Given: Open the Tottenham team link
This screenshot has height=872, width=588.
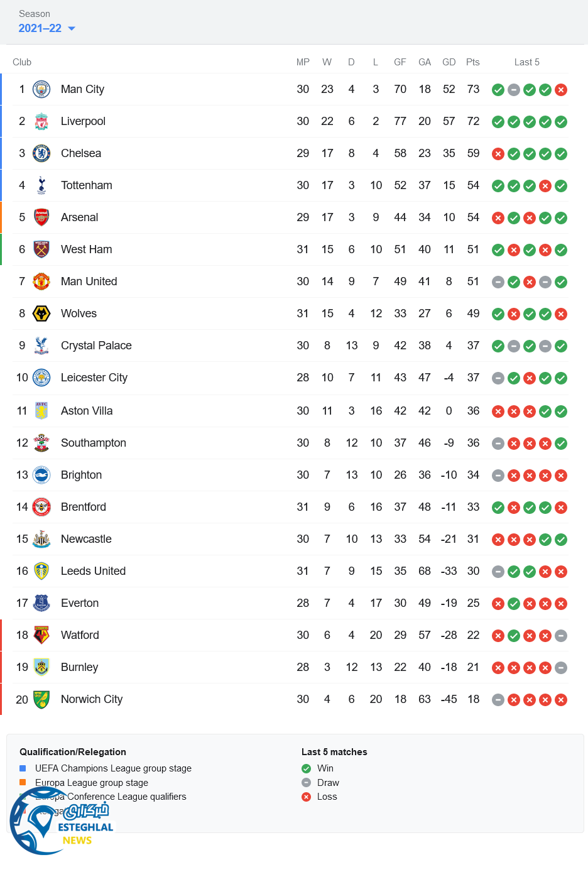Looking at the screenshot, I should (x=87, y=185).
